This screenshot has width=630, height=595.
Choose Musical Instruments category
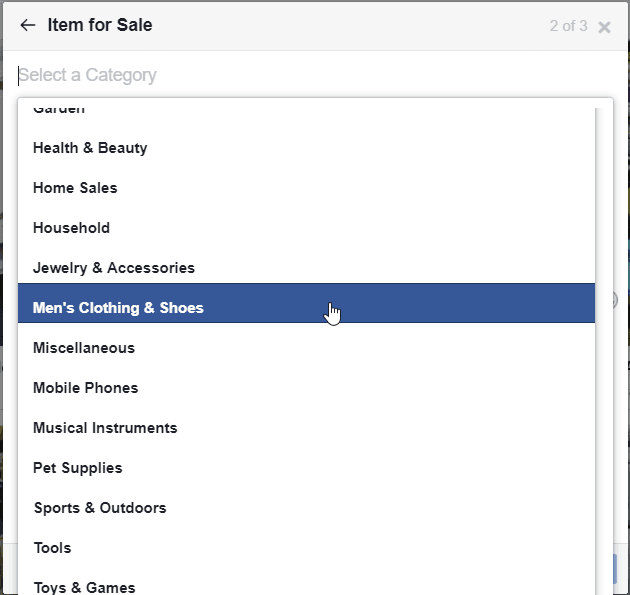point(306,428)
